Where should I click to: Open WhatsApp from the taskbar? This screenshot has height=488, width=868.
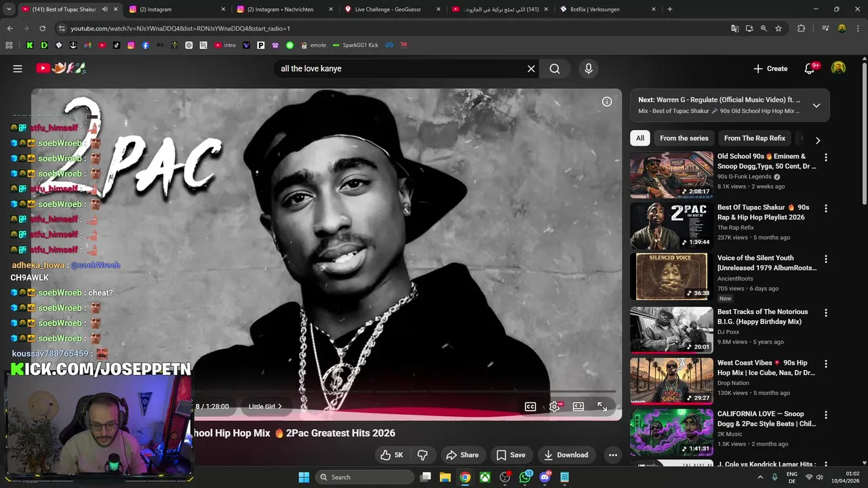tap(525, 477)
